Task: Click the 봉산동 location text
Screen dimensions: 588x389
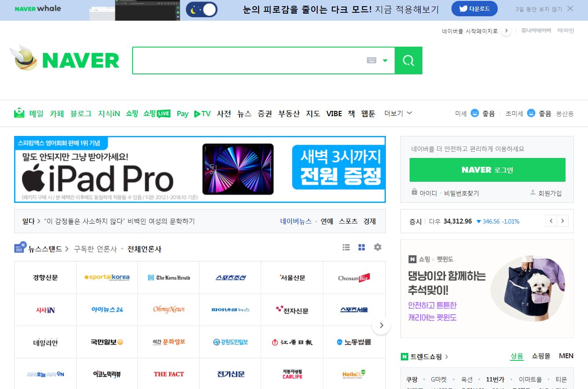Action: point(565,114)
